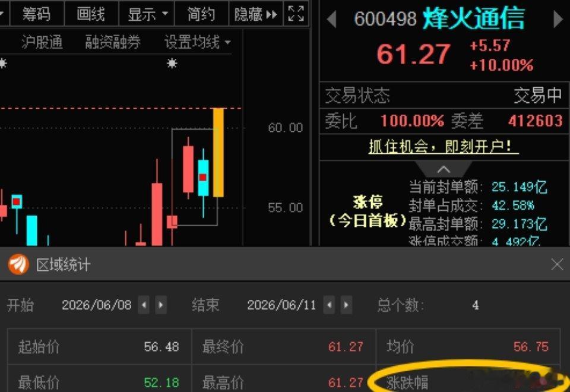This screenshot has height=392, width=570.
Task: Click the 55.00 price axis label
Action: tap(286, 208)
